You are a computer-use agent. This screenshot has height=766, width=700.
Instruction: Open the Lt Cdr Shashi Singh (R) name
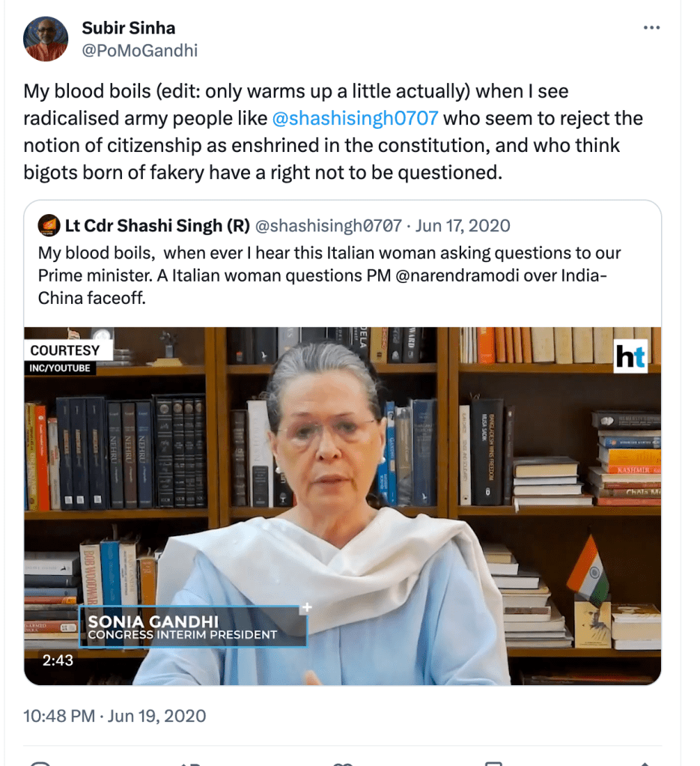(157, 225)
